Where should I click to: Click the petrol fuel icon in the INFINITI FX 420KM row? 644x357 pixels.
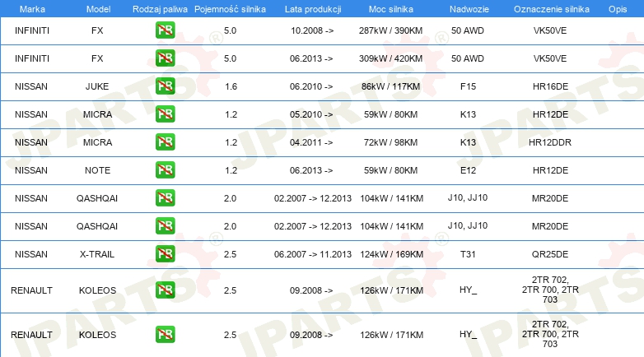tap(165, 58)
